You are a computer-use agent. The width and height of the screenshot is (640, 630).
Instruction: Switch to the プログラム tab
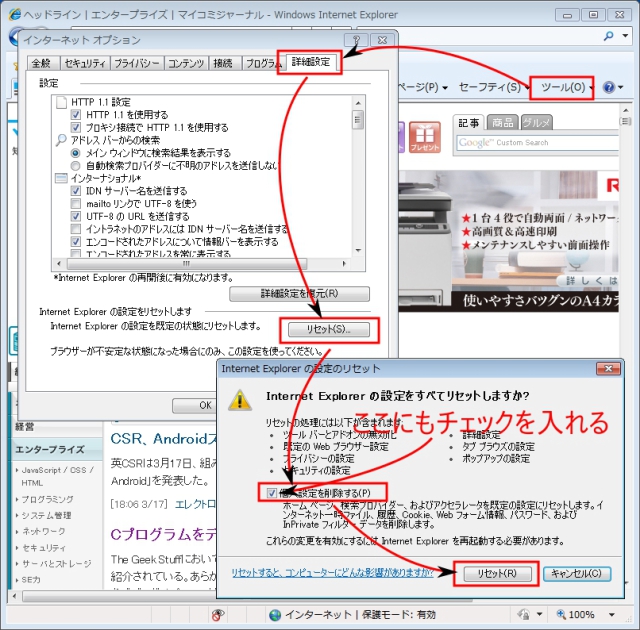click(263, 63)
